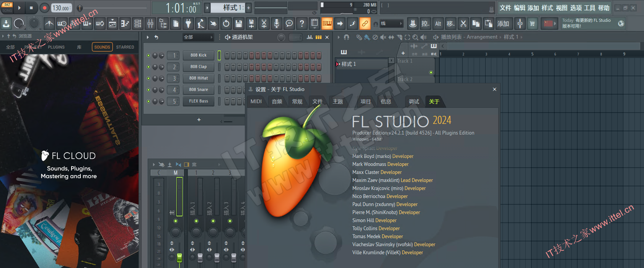This screenshot has width=644, height=268.
Task: Open the flag language dropdown
Action: click(x=550, y=24)
